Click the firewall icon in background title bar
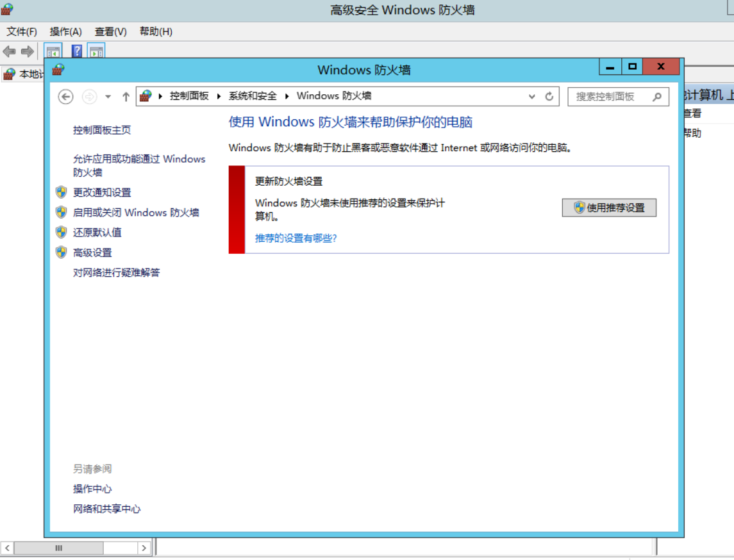Image resolution: width=734 pixels, height=560 pixels. (7, 8)
